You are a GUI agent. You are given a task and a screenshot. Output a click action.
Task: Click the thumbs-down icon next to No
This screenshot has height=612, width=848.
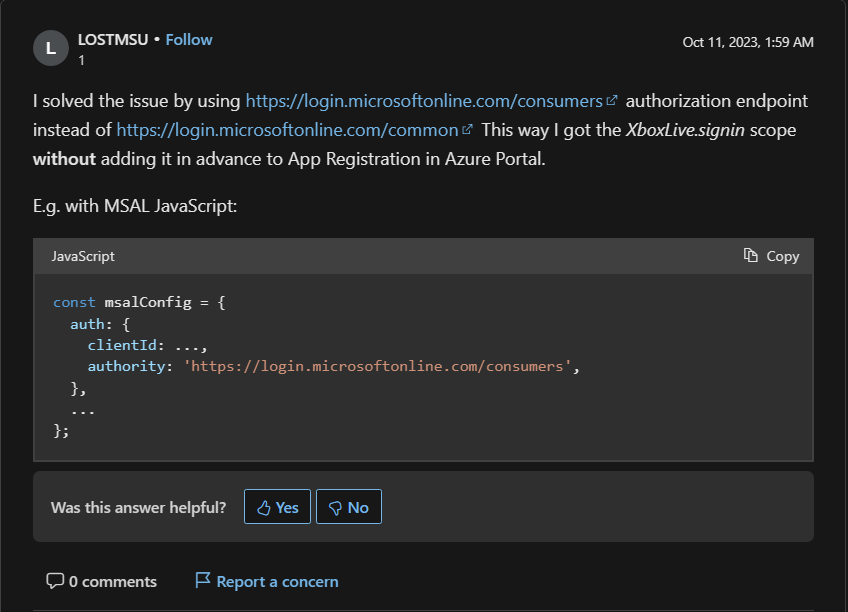pyautogui.click(x=333, y=507)
